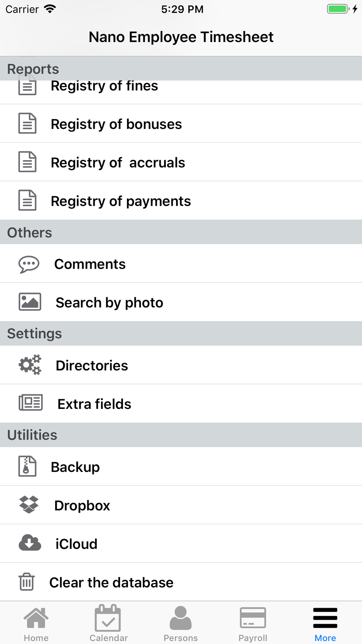Tap the iCloud download cloud icon

(30, 543)
